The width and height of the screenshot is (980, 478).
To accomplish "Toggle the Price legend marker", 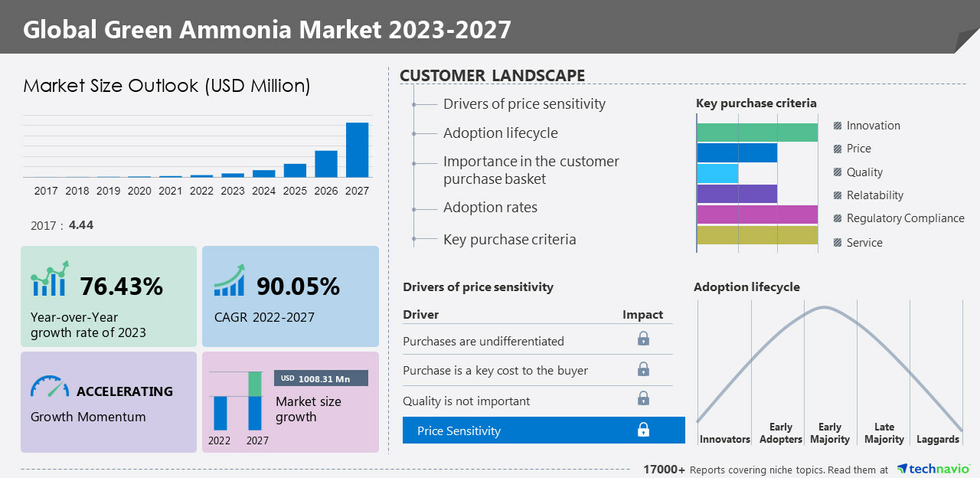I will tap(838, 149).
